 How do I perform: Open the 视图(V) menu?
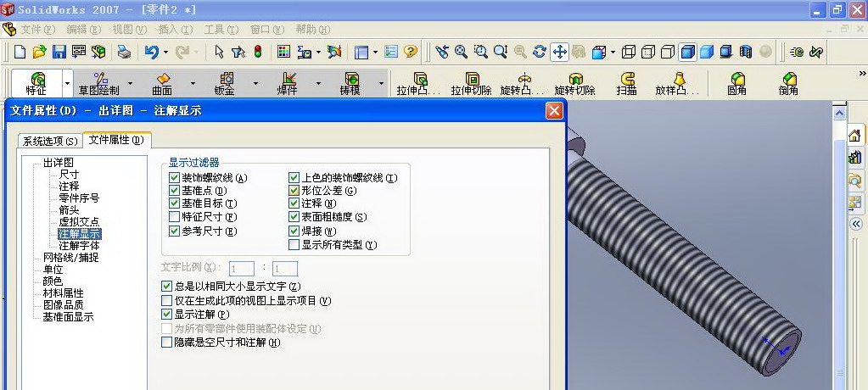pos(130,30)
